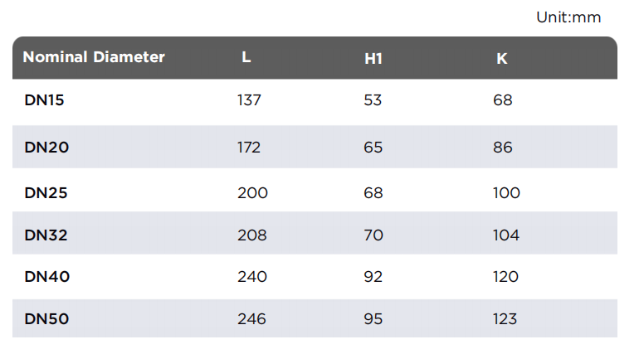Viewport: 644px width, 354px height.
Task: Click the L value 172 cell
Action: point(249,148)
